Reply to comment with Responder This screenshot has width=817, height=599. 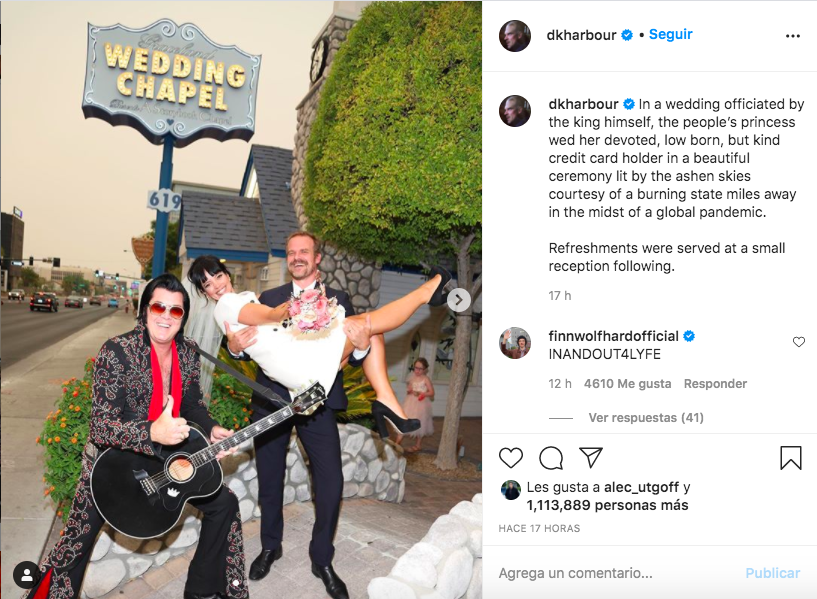tap(715, 384)
